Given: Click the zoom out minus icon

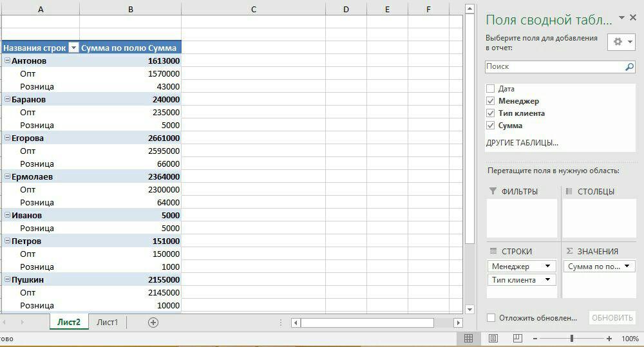Looking at the screenshot, I should coord(535,339).
